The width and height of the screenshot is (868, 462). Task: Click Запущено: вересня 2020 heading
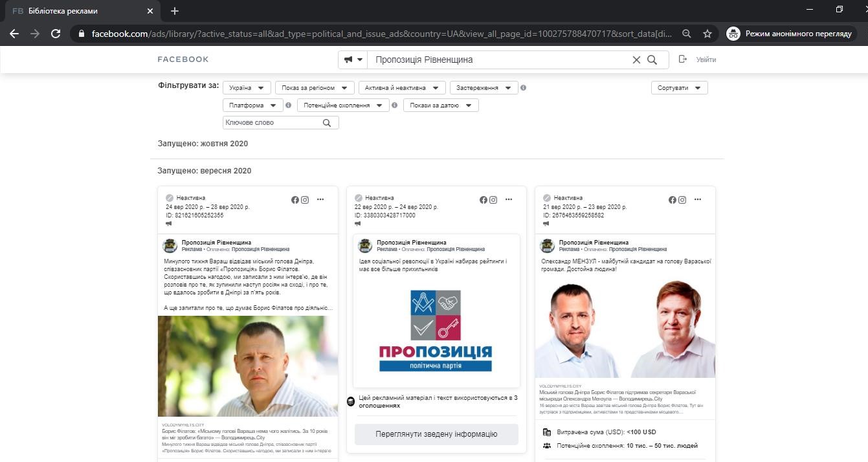tap(204, 171)
